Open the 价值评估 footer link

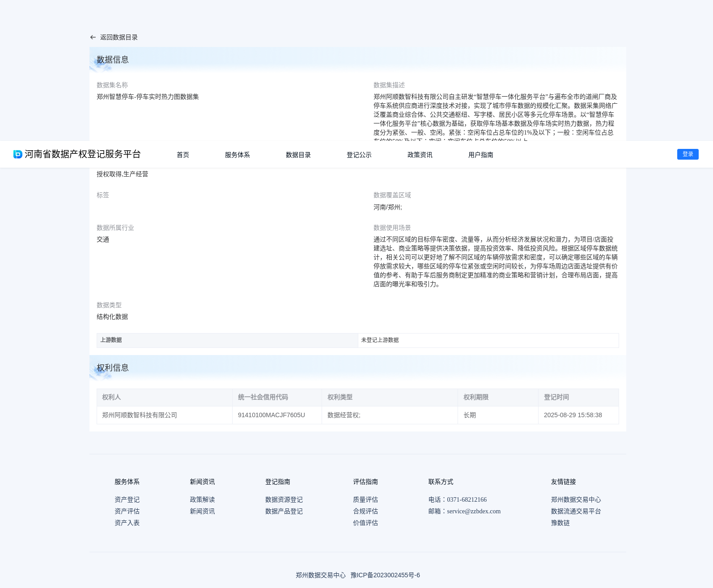(365, 523)
